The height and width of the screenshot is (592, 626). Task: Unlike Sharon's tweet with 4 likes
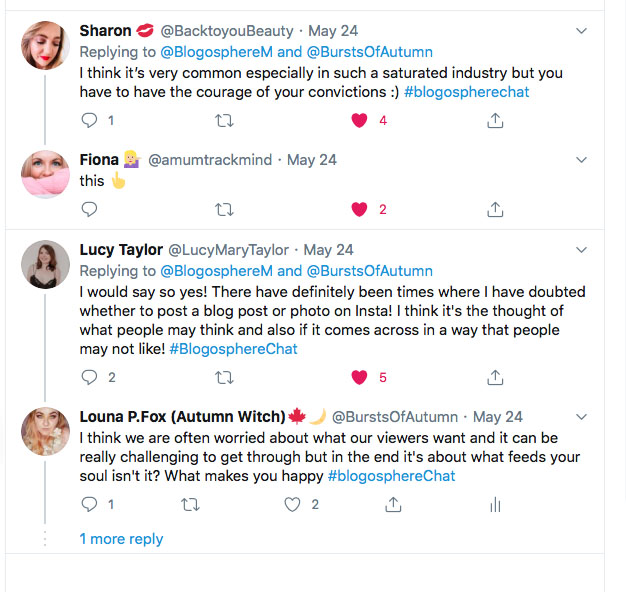[x=359, y=120]
